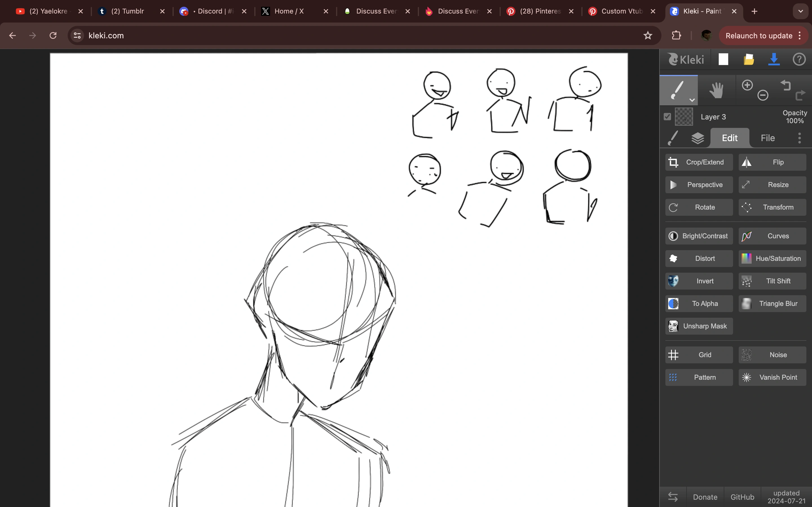The image size is (812, 507).
Task: Undo the last brush stroke
Action: (x=785, y=86)
